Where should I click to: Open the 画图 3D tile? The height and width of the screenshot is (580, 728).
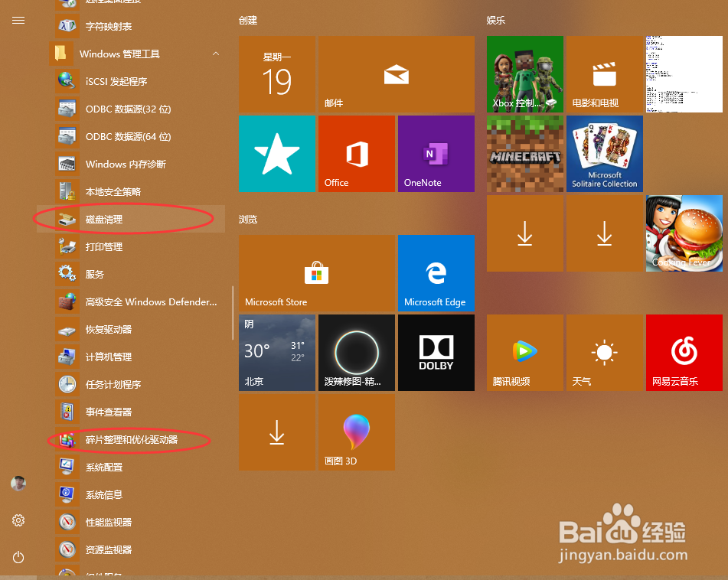(357, 432)
